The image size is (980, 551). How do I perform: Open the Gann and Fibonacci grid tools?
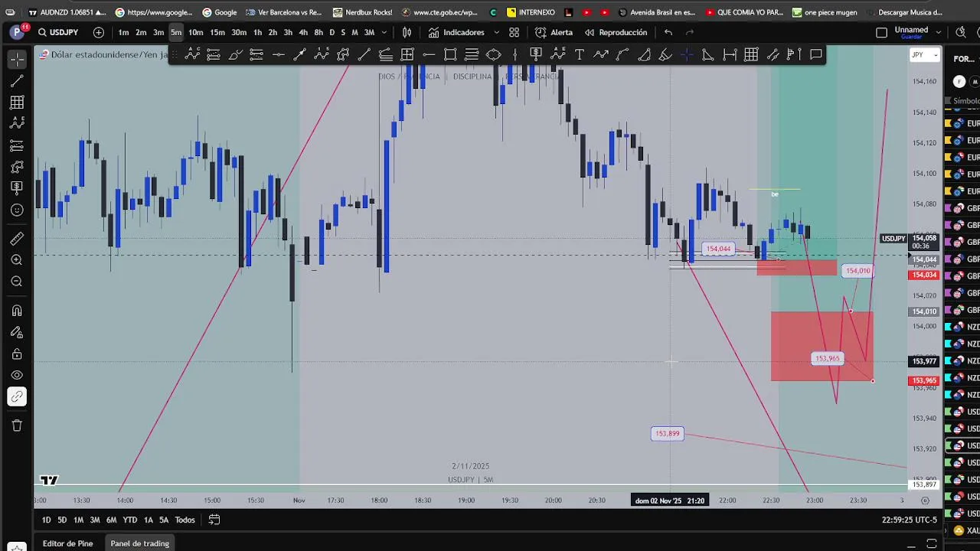pyautogui.click(x=17, y=102)
